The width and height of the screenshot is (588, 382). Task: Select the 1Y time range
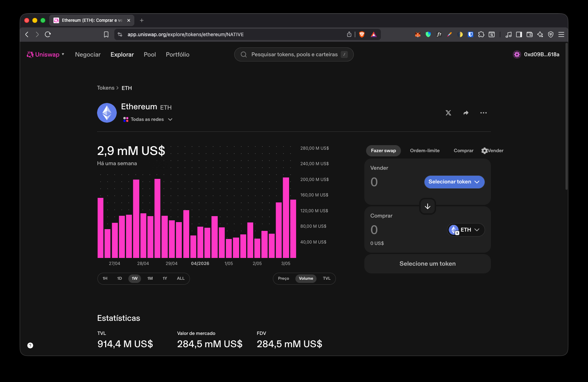click(165, 278)
